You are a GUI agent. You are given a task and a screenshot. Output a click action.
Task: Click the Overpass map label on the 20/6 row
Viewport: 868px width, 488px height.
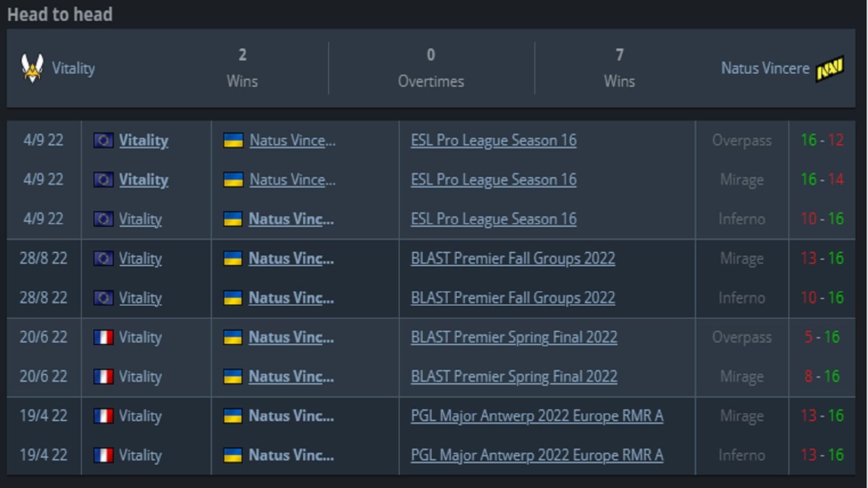pyautogui.click(x=742, y=337)
